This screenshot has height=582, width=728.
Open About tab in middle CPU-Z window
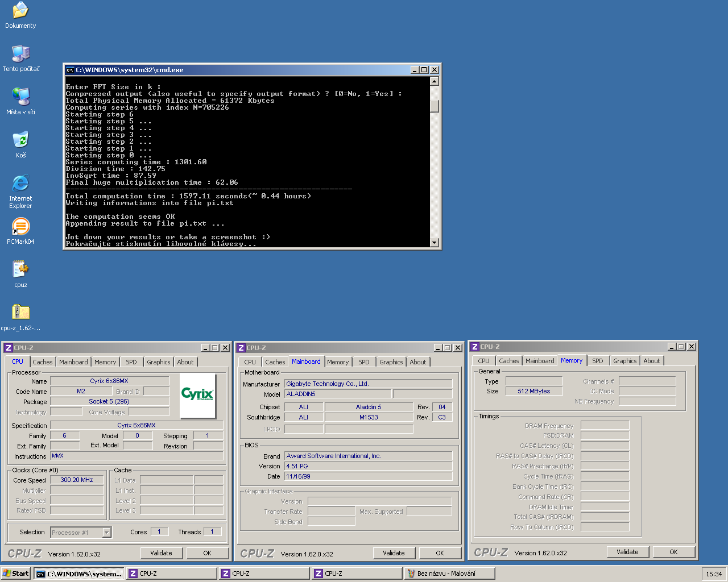pyautogui.click(x=418, y=362)
